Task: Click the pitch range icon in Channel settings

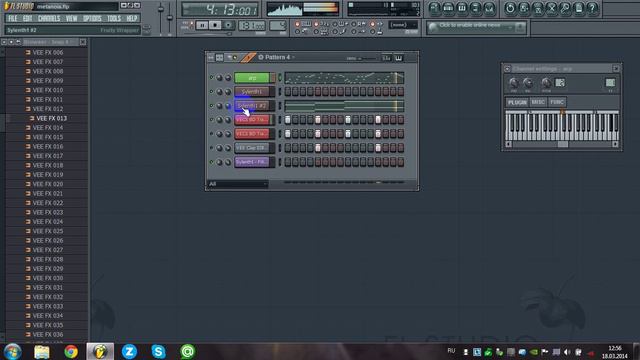Action: [560, 83]
